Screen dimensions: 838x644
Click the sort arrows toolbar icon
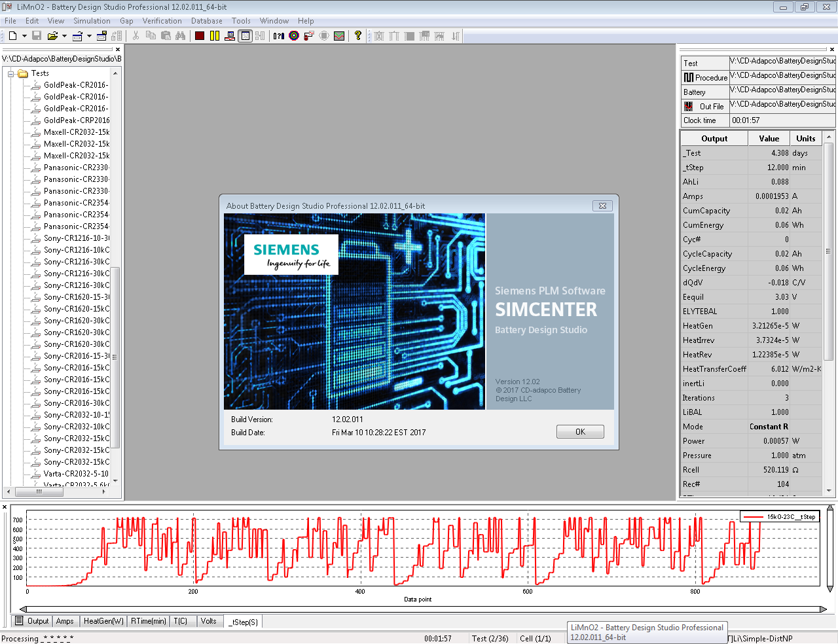456,36
